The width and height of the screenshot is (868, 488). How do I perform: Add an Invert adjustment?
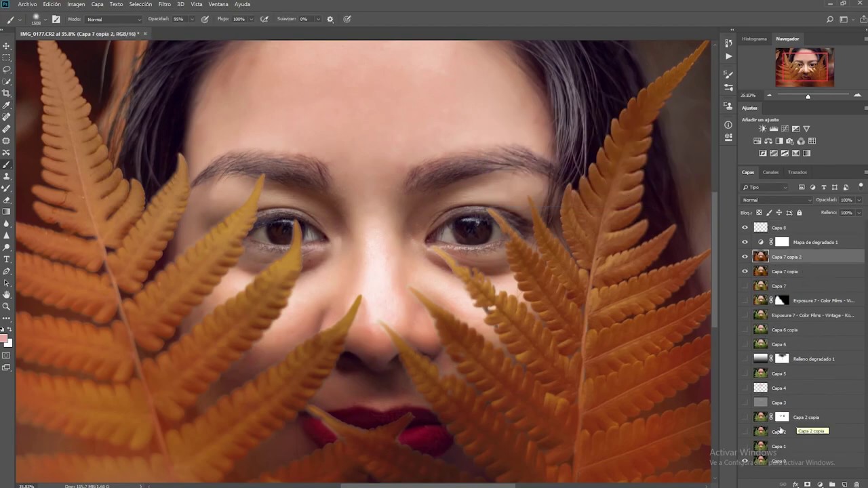click(x=763, y=153)
